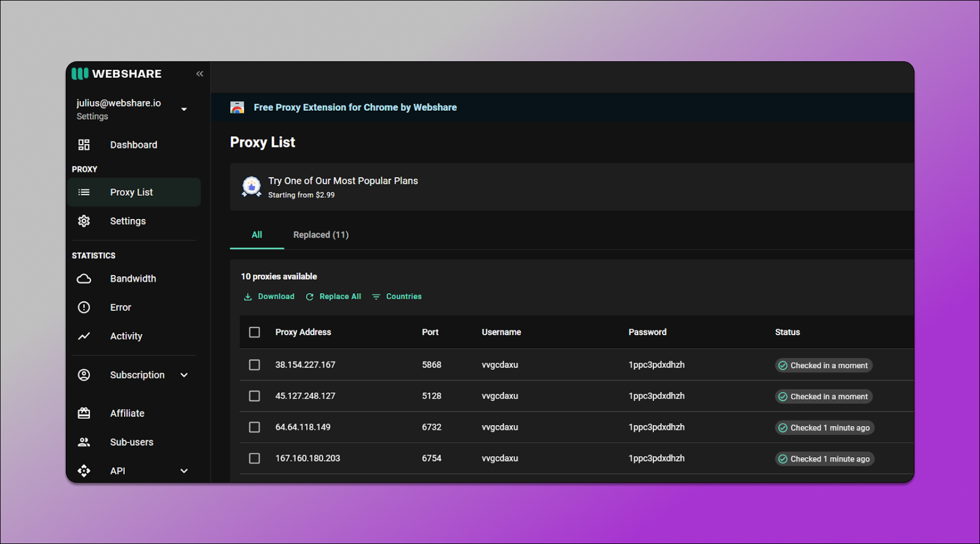Click the Replace All refresh icon

coord(309,297)
